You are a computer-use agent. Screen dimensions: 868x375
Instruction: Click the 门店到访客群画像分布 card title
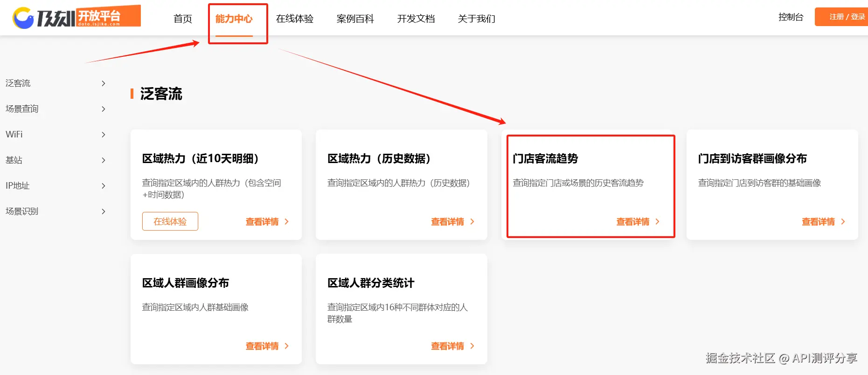pyautogui.click(x=752, y=158)
